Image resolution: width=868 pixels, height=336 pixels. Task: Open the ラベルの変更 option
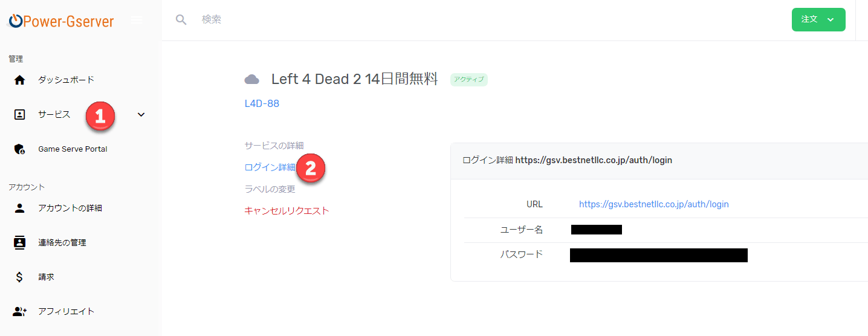270,189
